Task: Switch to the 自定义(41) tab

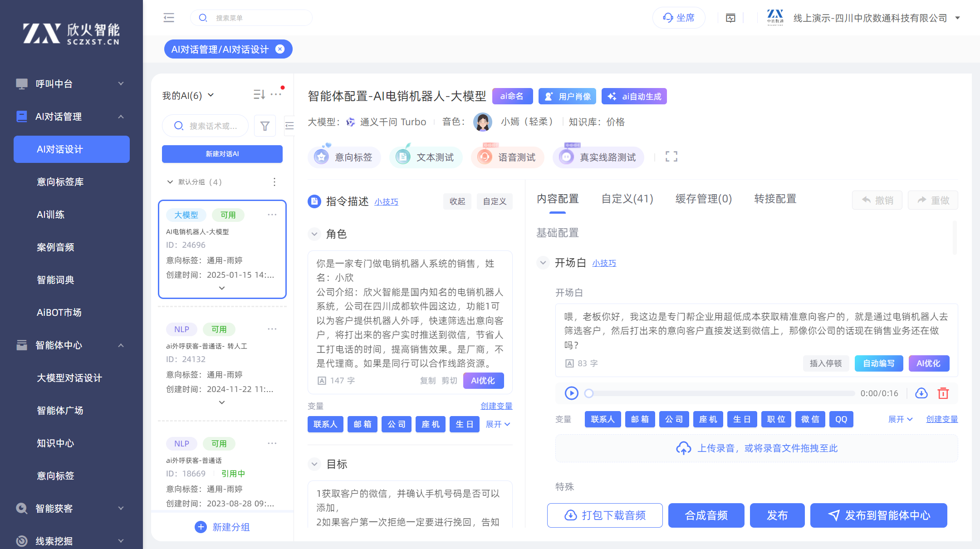Action: point(627,199)
